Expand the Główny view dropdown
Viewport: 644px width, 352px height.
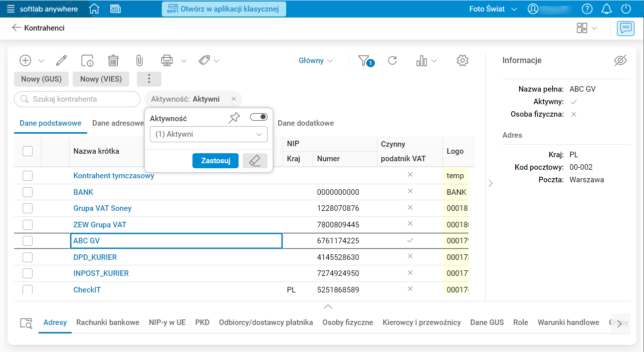pos(316,61)
